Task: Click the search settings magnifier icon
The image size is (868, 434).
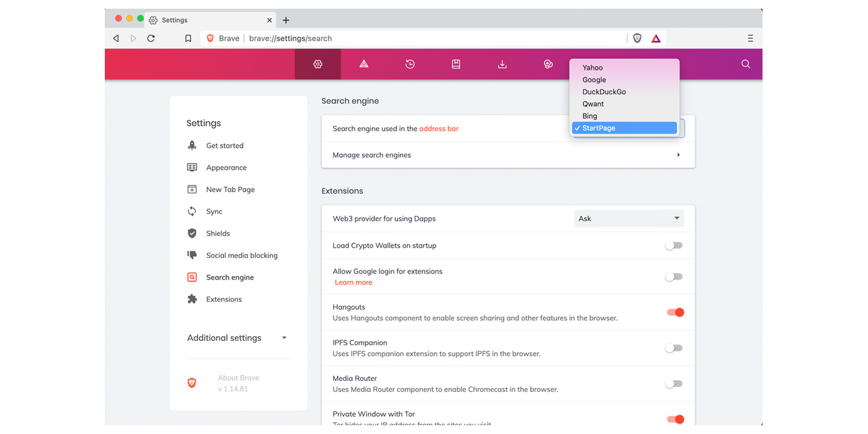Action: pos(745,64)
